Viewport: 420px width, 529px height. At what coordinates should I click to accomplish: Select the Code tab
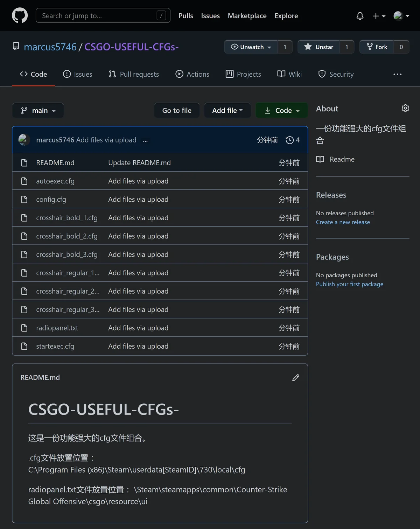point(34,74)
